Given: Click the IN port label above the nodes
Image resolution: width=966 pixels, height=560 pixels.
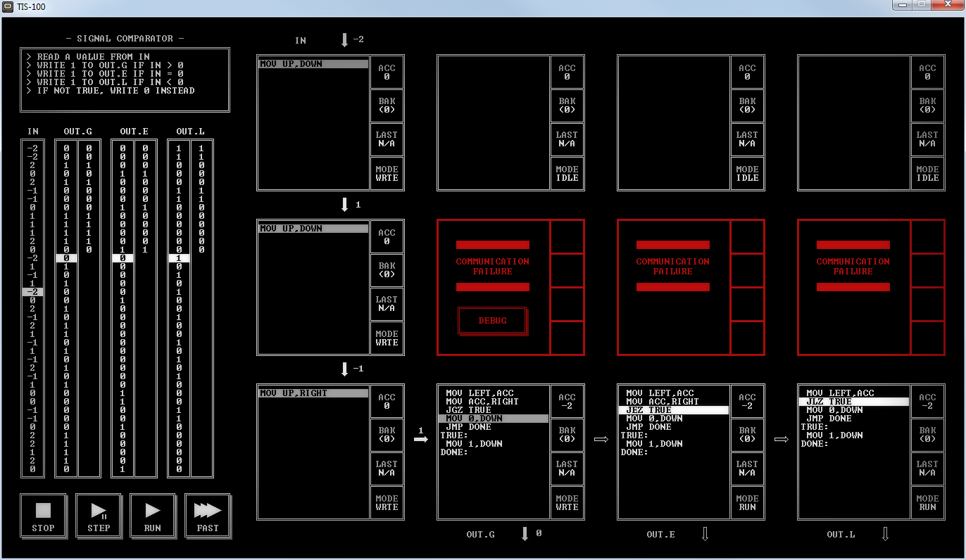Looking at the screenshot, I should click(x=301, y=41).
